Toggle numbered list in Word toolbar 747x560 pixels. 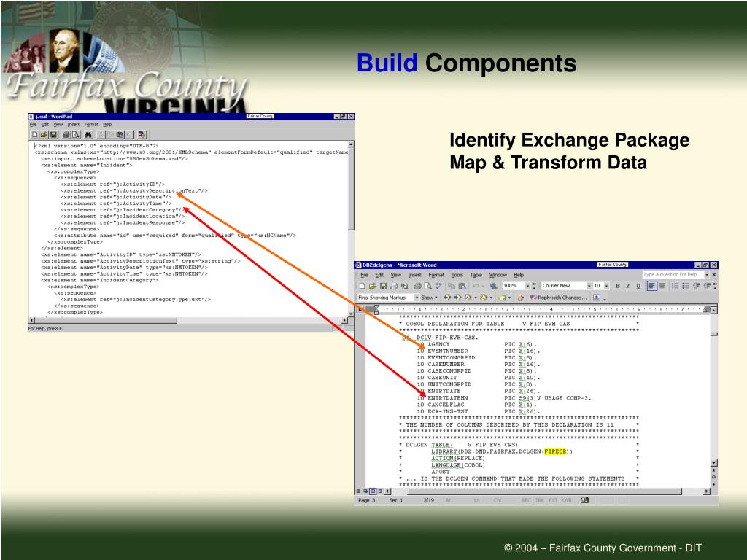(x=675, y=286)
